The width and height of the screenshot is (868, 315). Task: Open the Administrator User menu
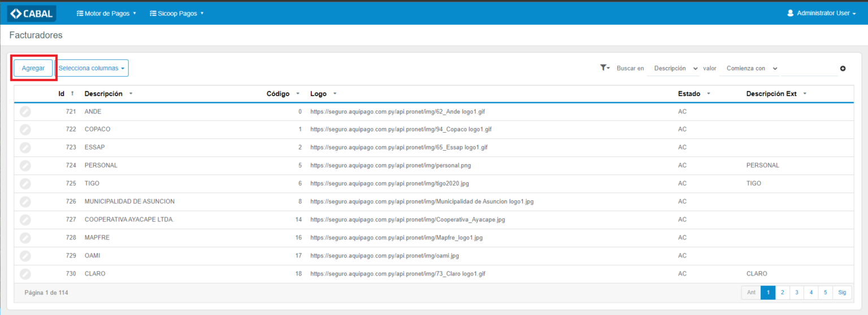tap(822, 13)
